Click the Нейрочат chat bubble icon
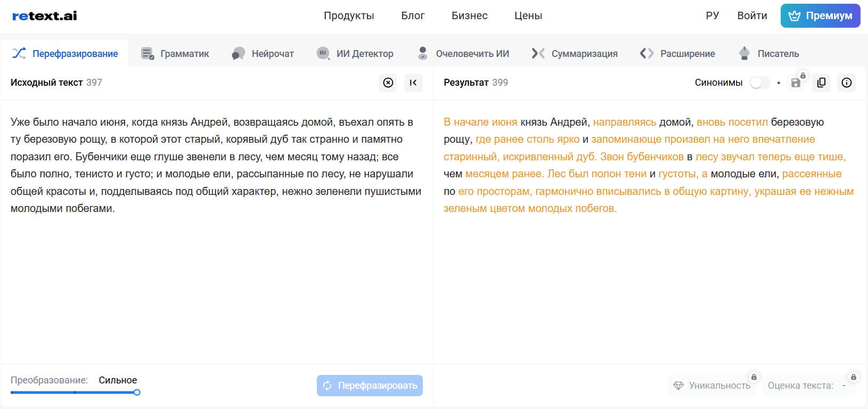The image size is (868, 409). 239,53
